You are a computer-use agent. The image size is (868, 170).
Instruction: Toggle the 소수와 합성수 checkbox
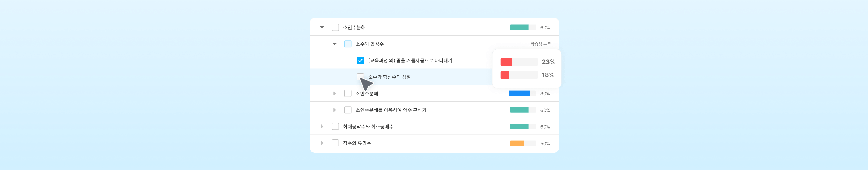[x=348, y=44]
